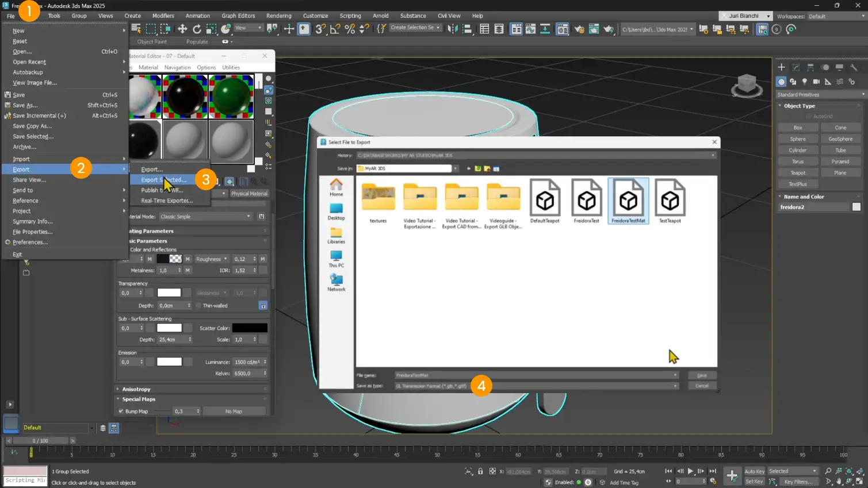This screenshot has width=868, height=488.
Task: Open the Curve Editor icon
Action: click(x=530, y=29)
